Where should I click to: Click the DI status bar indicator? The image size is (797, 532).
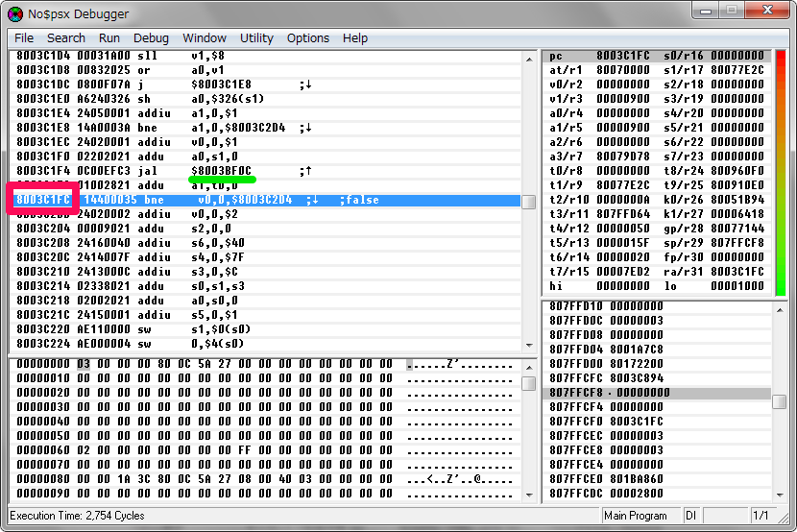click(x=690, y=516)
